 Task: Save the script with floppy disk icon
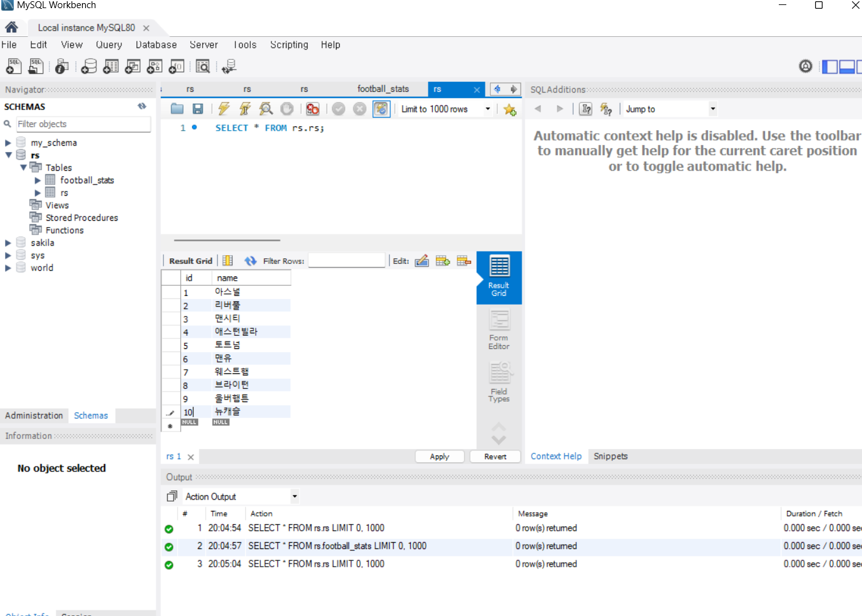coord(198,109)
